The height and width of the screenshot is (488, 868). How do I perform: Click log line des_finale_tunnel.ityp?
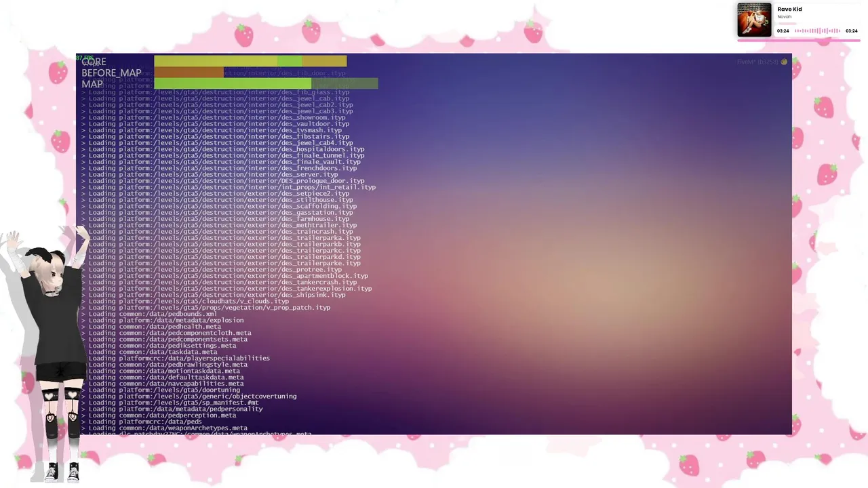(223, 155)
